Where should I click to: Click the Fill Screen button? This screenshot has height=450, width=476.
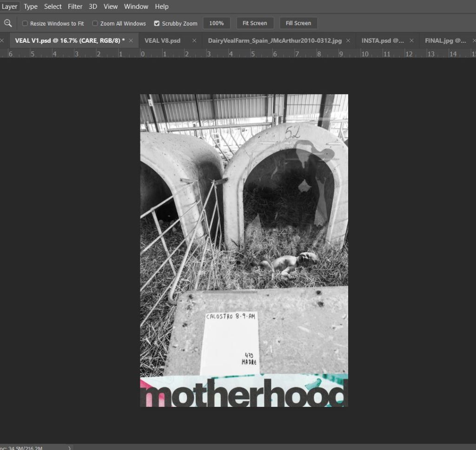click(x=298, y=23)
